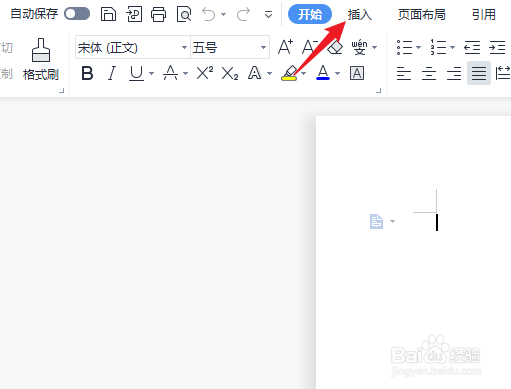Switch to the 开始 tab
Image resolution: width=511 pixels, height=389 pixels.
tap(310, 14)
